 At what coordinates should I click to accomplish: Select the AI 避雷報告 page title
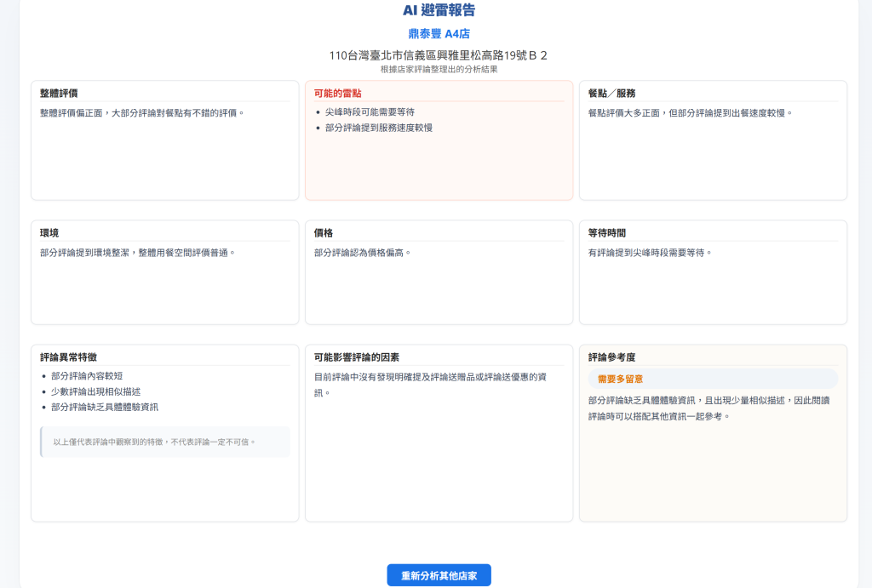(439, 10)
